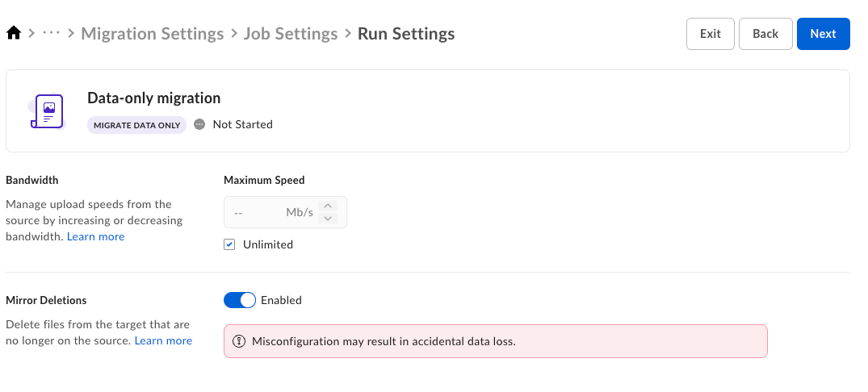
Task: Open Job Settings breadcrumb step
Action: pyautogui.click(x=290, y=34)
